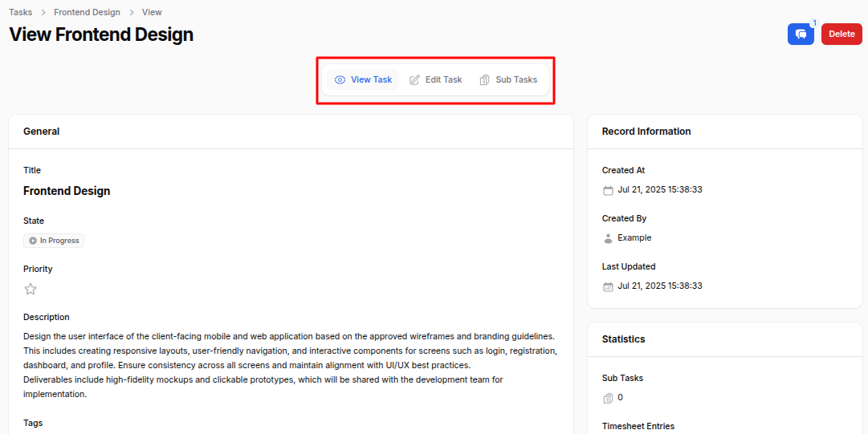Click the View breadcrumb item
The height and width of the screenshot is (434, 868).
[x=152, y=12]
